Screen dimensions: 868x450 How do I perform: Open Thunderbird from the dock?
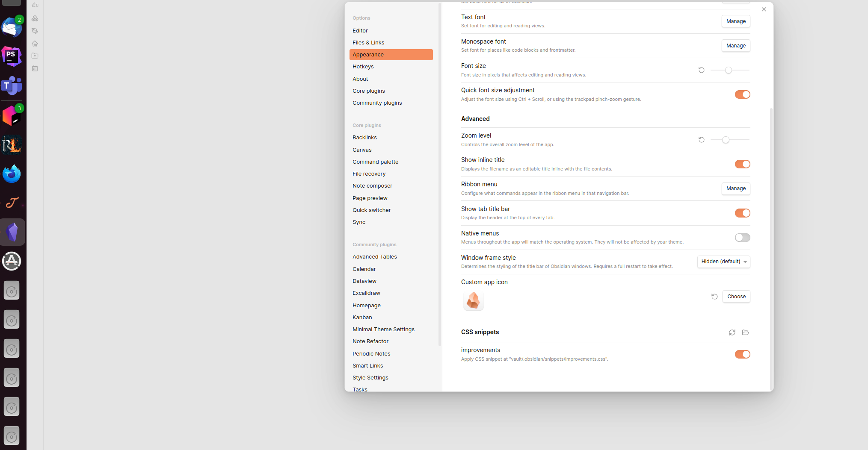(x=12, y=27)
